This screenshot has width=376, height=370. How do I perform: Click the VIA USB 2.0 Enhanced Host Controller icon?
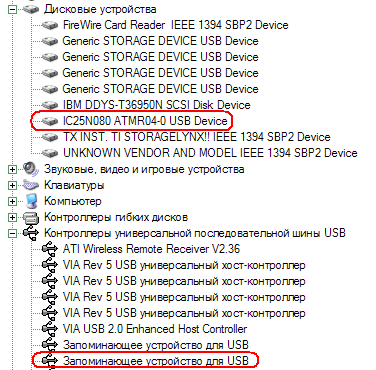click(50, 329)
